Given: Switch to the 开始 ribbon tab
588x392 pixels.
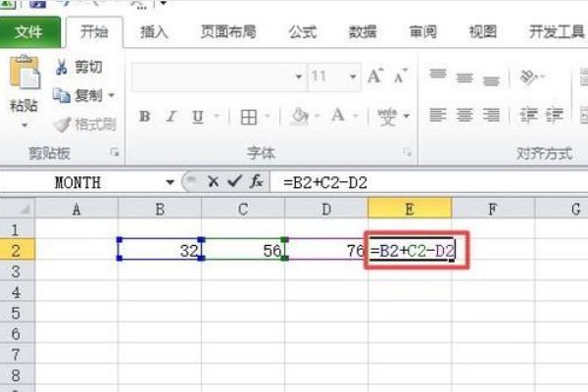Looking at the screenshot, I should tap(94, 32).
